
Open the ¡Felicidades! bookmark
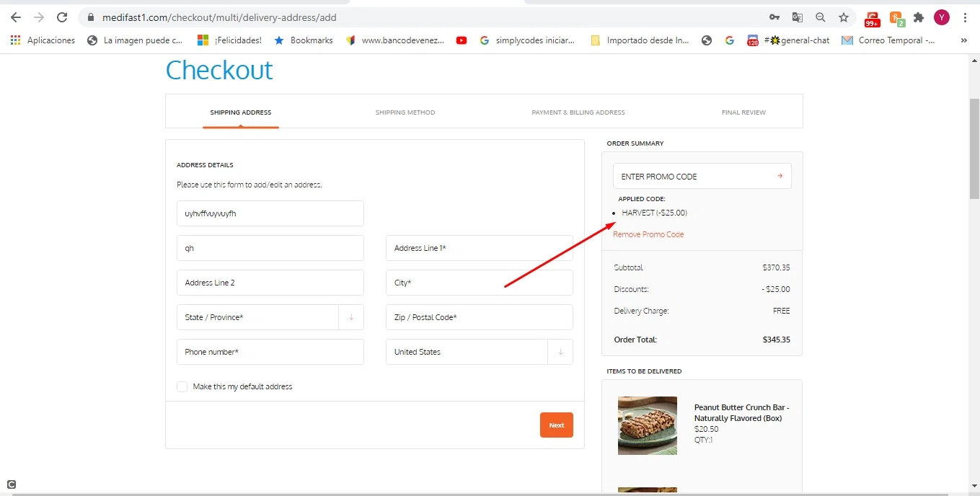click(230, 40)
